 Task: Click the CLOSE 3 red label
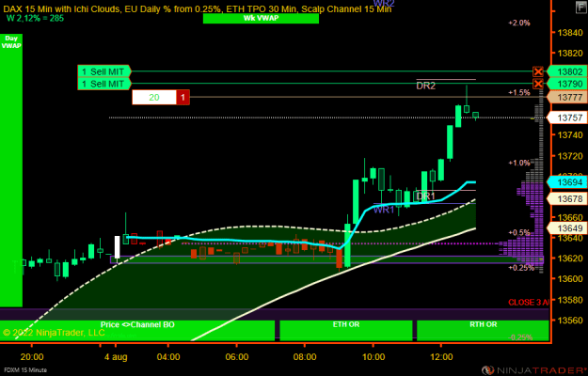[529, 303]
